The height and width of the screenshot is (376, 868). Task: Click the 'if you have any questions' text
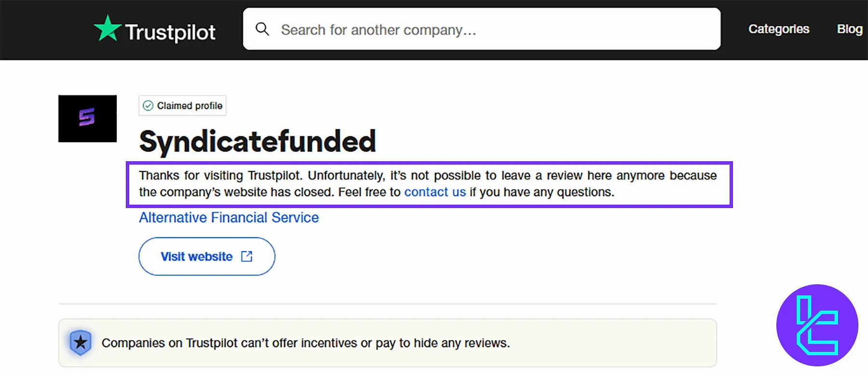pos(542,192)
